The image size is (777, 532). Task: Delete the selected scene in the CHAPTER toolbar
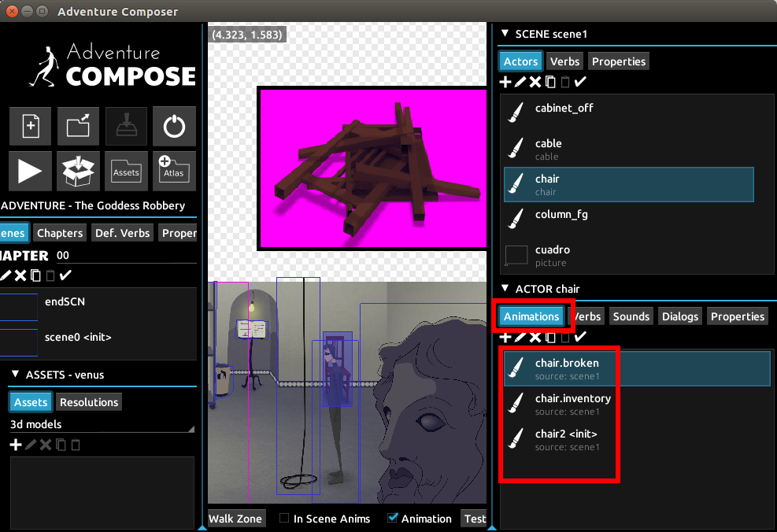20,275
